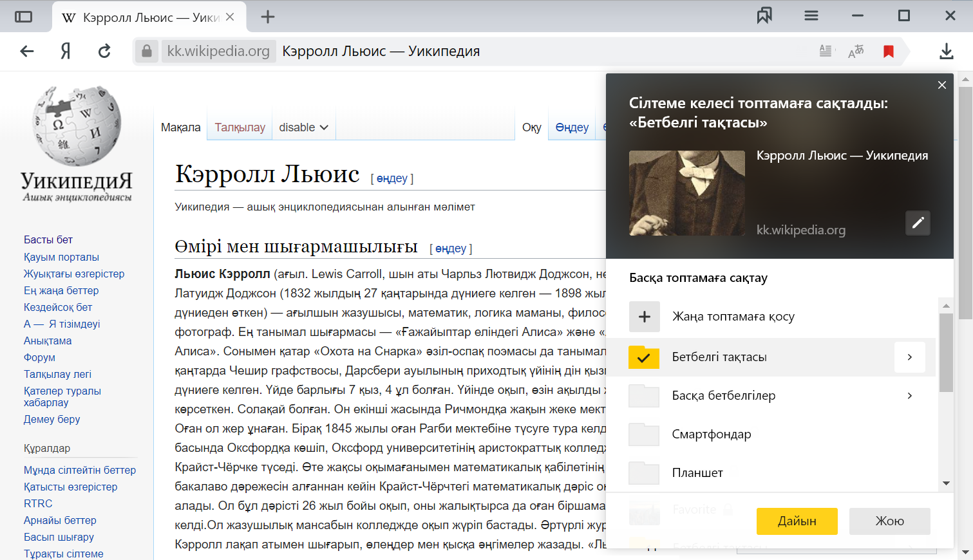
Task: Switch to the Оқу tab
Action: pyautogui.click(x=531, y=127)
